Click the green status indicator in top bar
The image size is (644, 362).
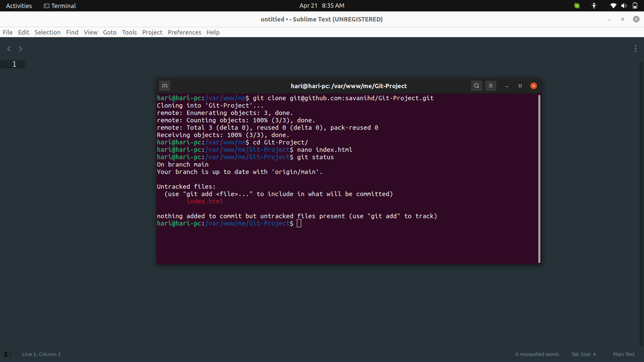pos(577,6)
